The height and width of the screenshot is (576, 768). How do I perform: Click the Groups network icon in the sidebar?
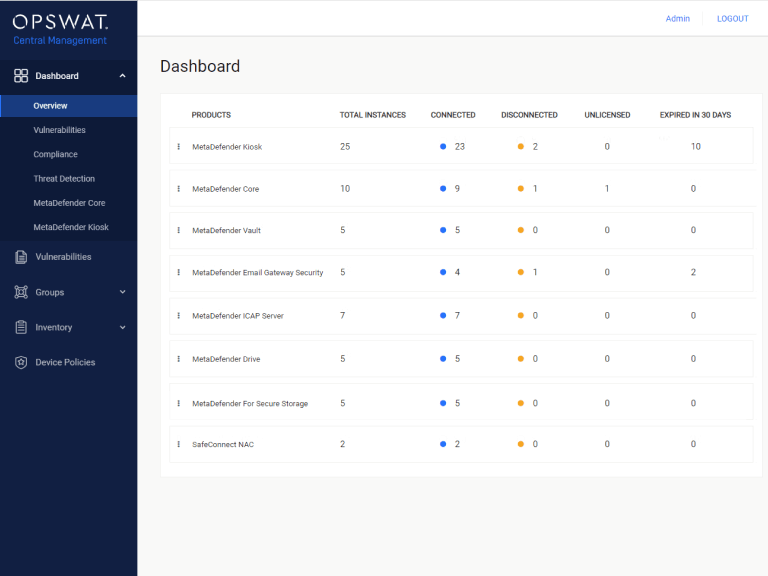click(x=21, y=292)
